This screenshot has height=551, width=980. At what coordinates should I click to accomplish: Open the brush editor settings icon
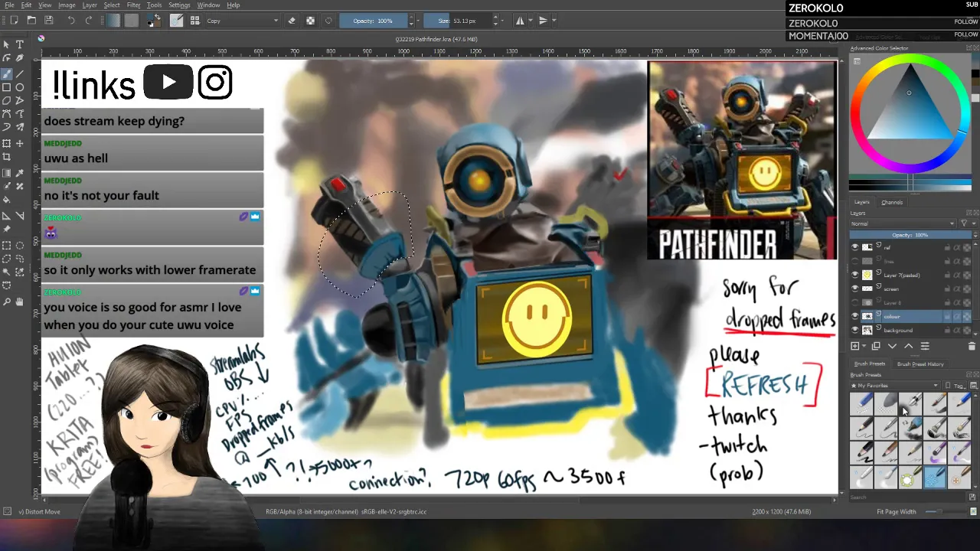click(x=176, y=21)
